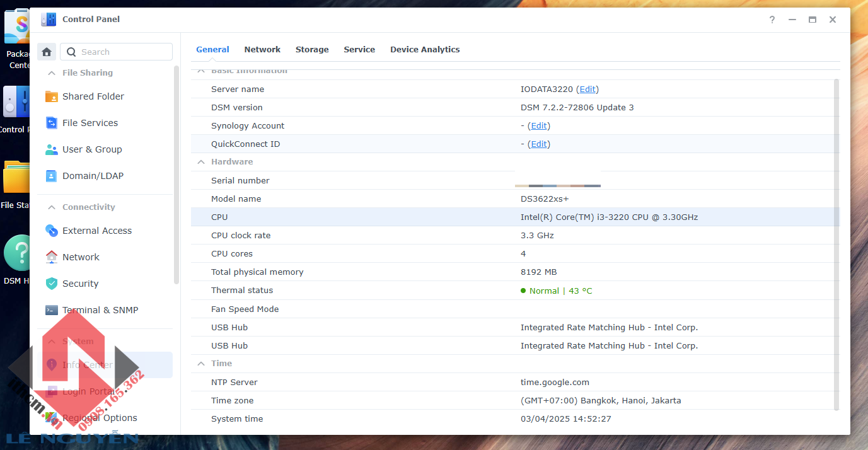Edit the QuickConnect ID
This screenshot has height=450, width=868.
pyautogui.click(x=539, y=144)
